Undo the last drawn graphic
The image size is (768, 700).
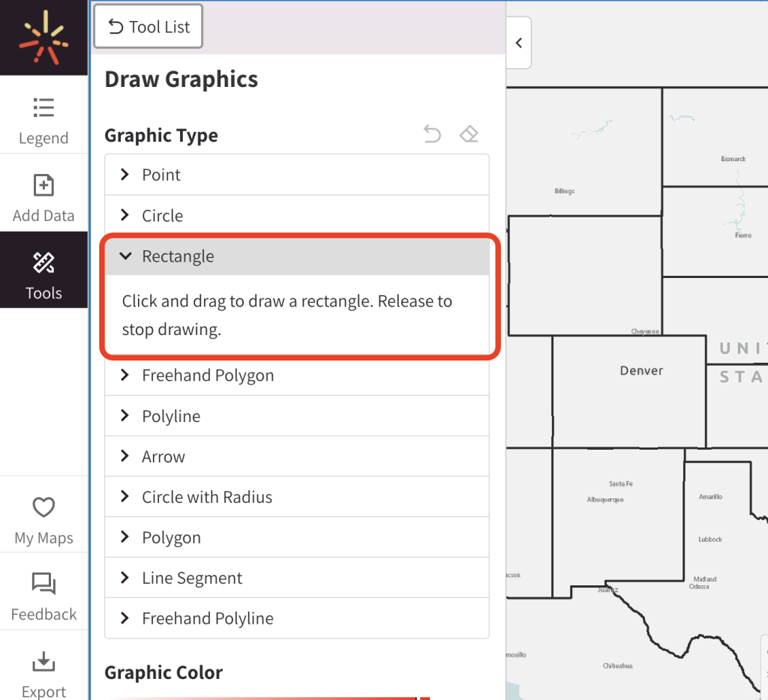[x=432, y=133]
